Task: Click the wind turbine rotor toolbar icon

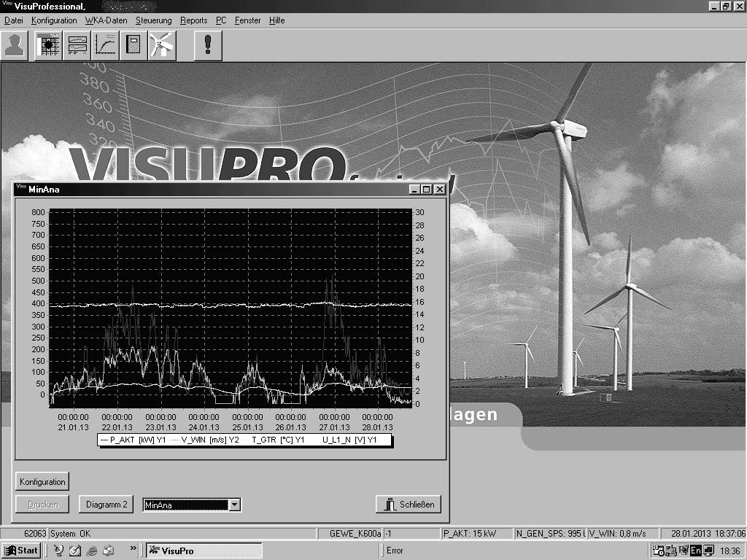Action: (x=163, y=46)
